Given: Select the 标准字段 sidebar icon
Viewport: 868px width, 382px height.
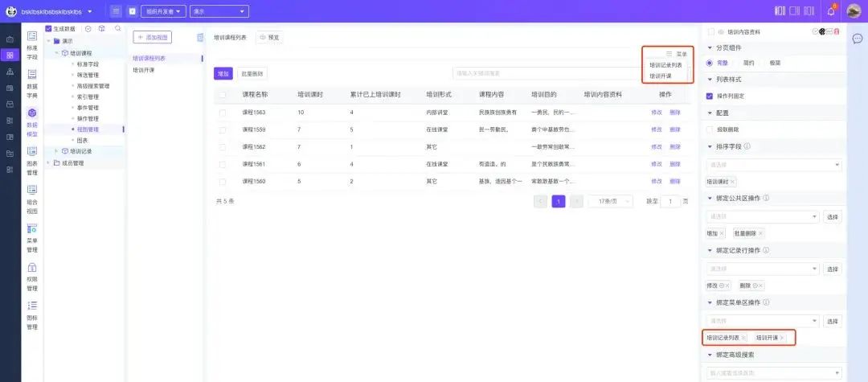Looking at the screenshot, I should coord(32,45).
